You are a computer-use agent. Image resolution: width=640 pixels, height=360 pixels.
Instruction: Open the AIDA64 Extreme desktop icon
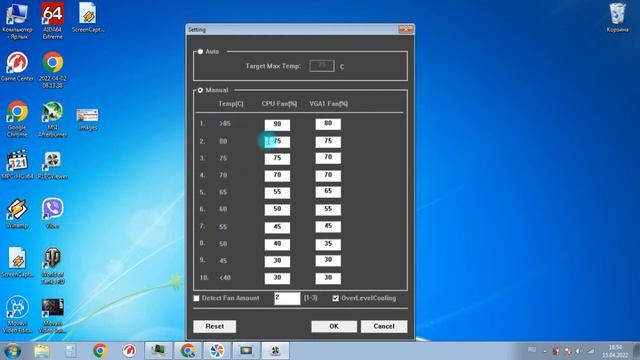point(53,20)
